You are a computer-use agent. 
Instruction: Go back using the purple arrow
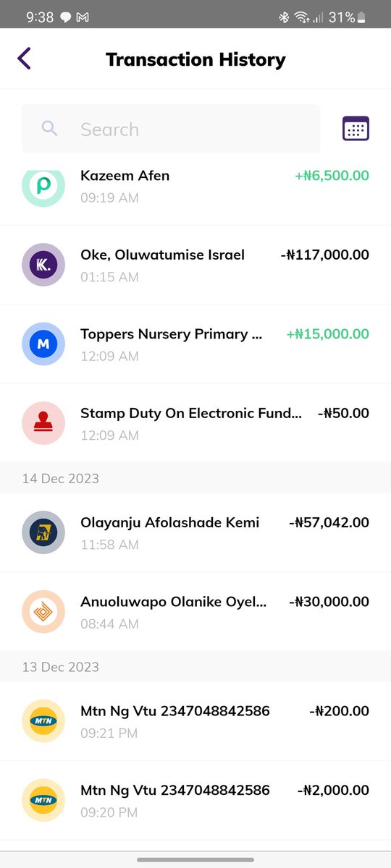click(25, 59)
